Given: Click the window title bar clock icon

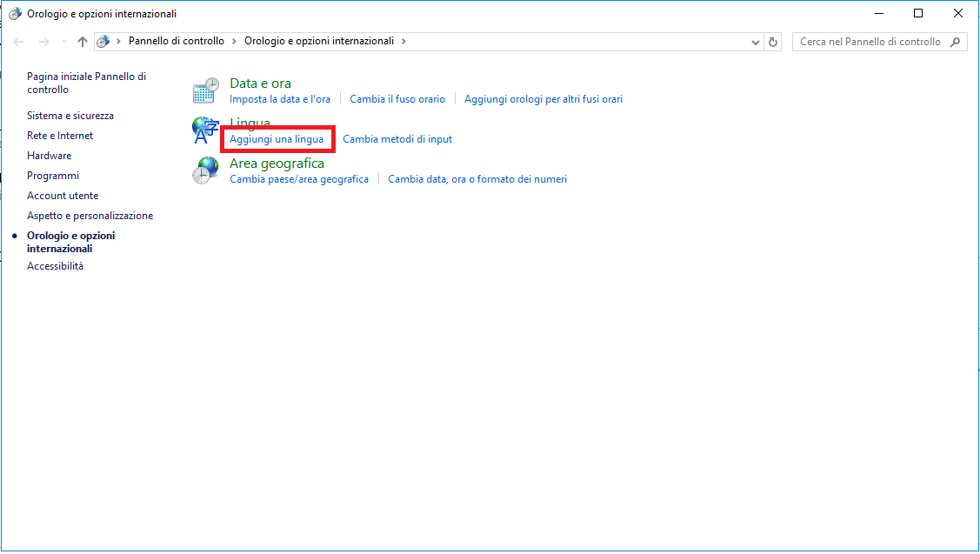Looking at the screenshot, I should point(15,14).
